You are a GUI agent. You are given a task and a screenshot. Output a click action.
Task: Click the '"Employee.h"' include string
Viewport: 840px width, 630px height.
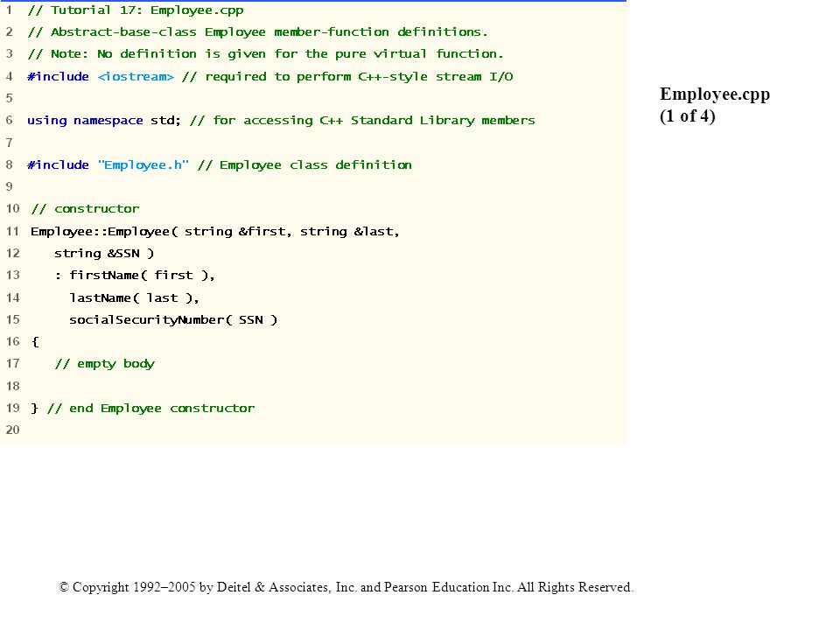(x=143, y=165)
